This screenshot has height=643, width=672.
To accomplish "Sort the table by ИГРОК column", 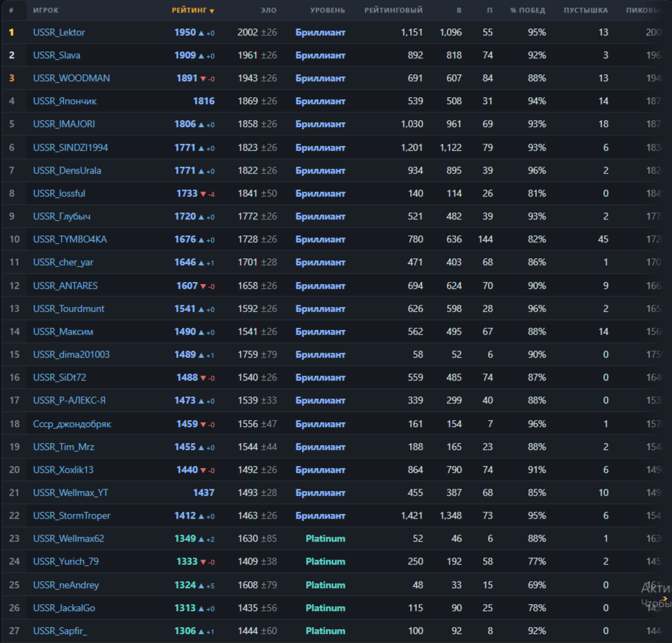I will 46,10.
